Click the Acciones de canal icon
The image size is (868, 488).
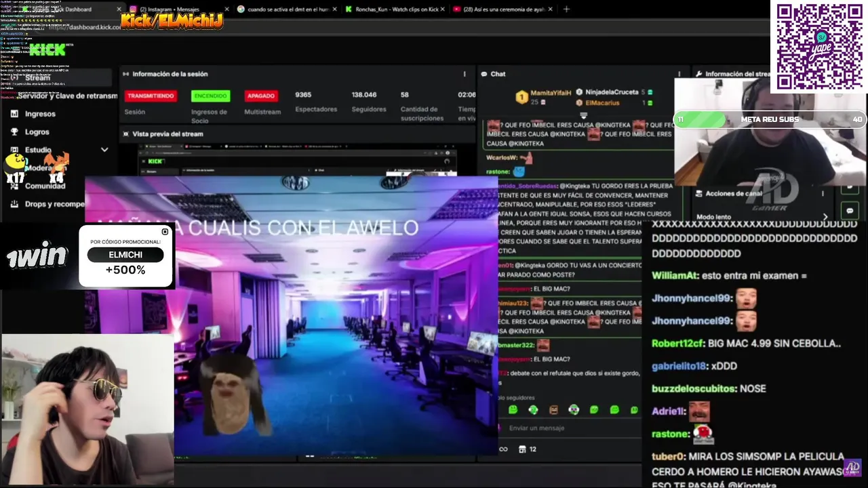(x=698, y=194)
